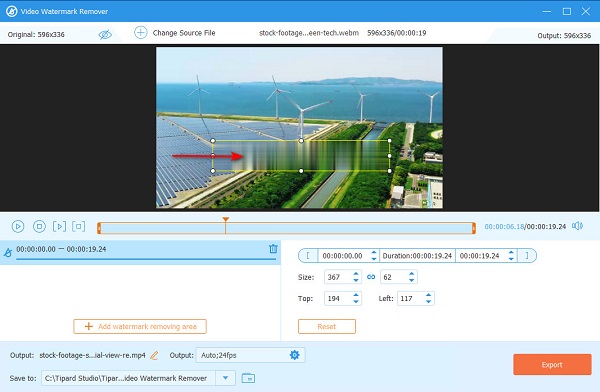Viewport: 600px width, 392px height.
Task: Mute the volume speaker icon
Action: [577, 226]
